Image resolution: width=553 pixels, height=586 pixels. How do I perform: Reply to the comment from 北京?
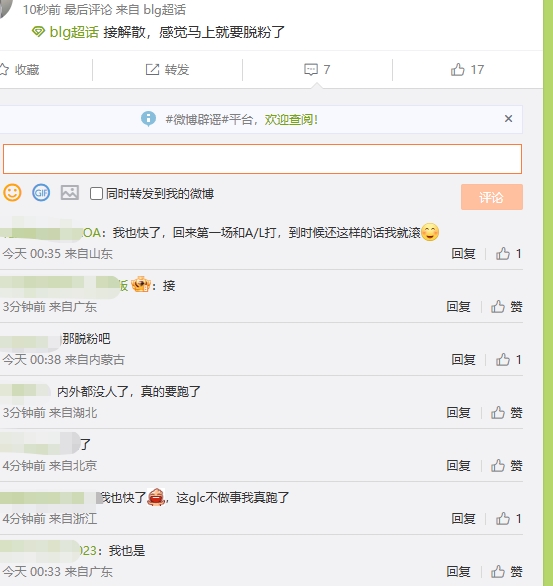pos(458,466)
